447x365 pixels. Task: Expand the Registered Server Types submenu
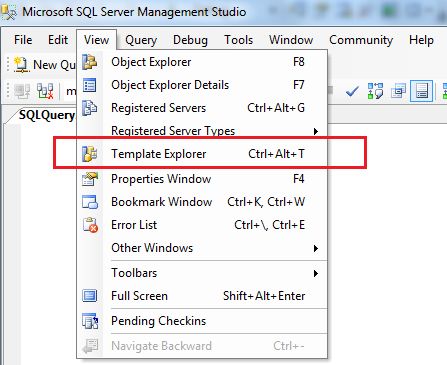click(316, 131)
